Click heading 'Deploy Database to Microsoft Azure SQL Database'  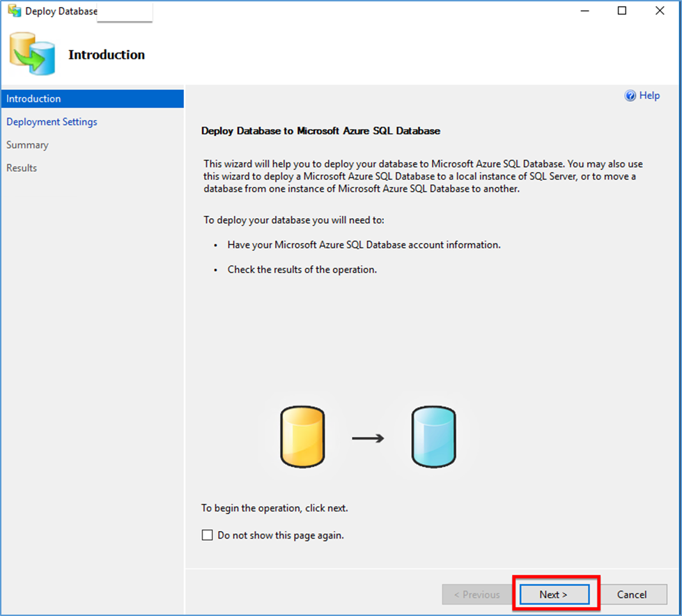pyautogui.click(x=320, y=131)
